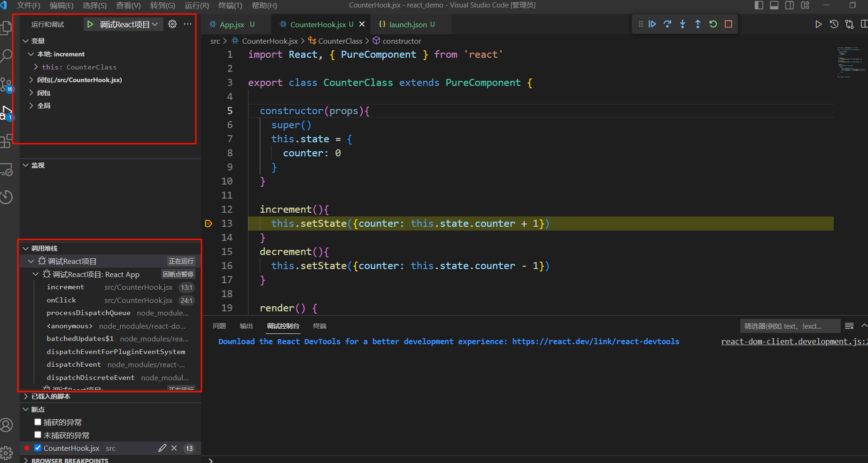
Task: Enable 捕获的异常 breakpoint checkbox
Action: [x=38, y=422]
